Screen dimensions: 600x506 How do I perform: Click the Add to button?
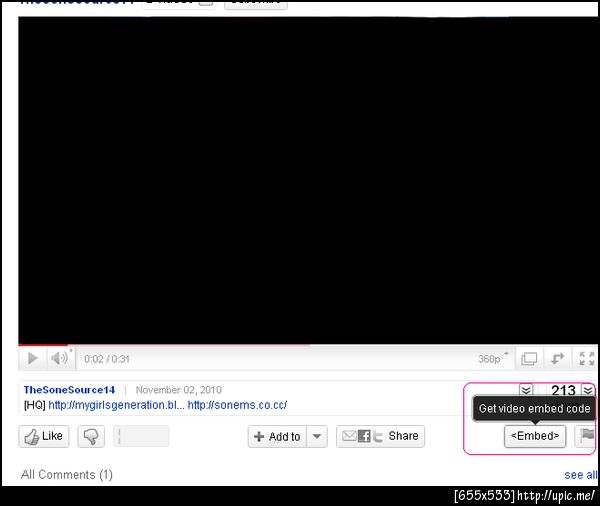point(277,436)
